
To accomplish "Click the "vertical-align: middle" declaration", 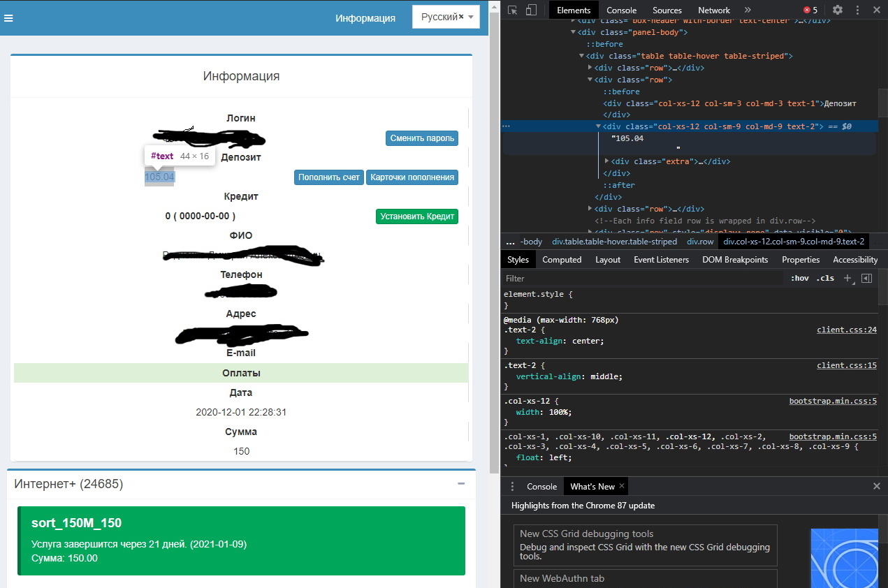I will (569, 377).
